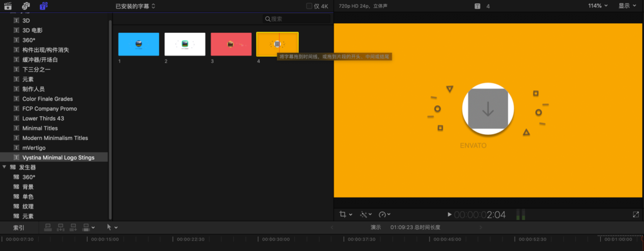Image resolution: width=644 pixels, height=251 pixels.
Task: Open the Photos and Audio sidebar
Action: click(x=26, y=6)
